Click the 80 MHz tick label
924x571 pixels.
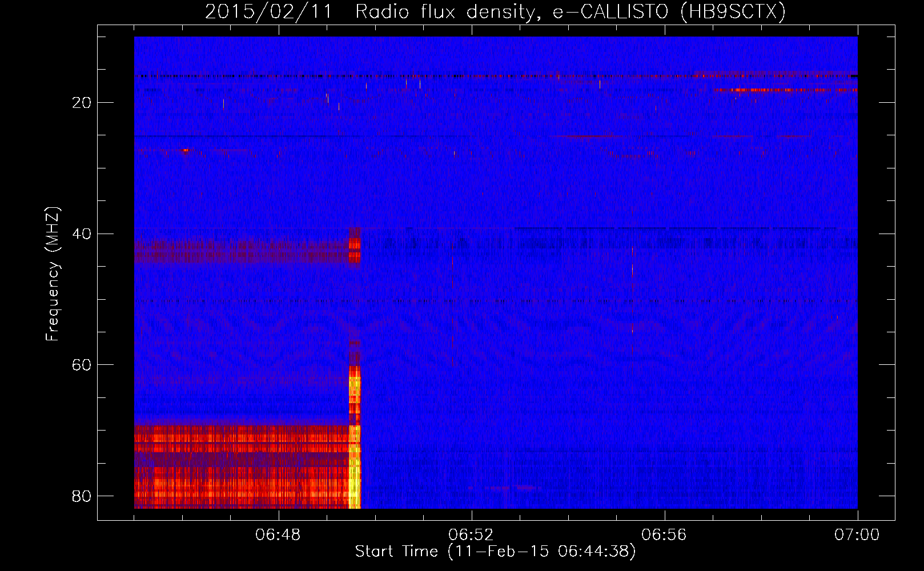(82, 496)
